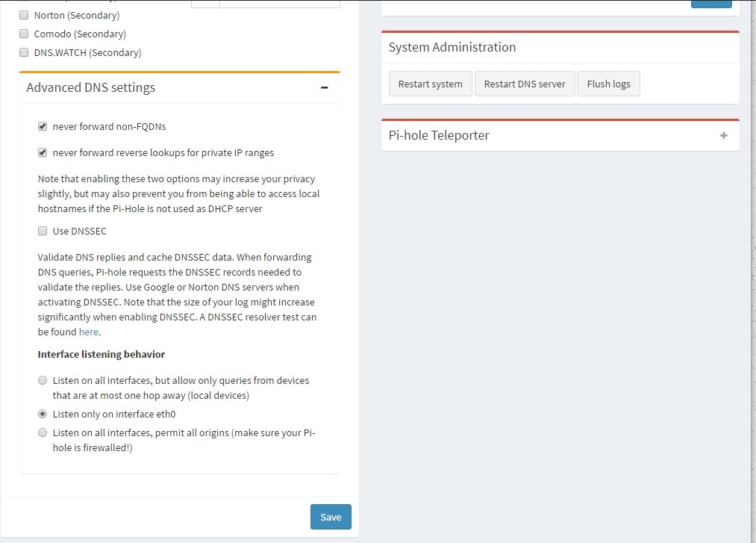Click the partially visible custom DNS input field
This screenshot has width=756, height=543.
point(280,4)
